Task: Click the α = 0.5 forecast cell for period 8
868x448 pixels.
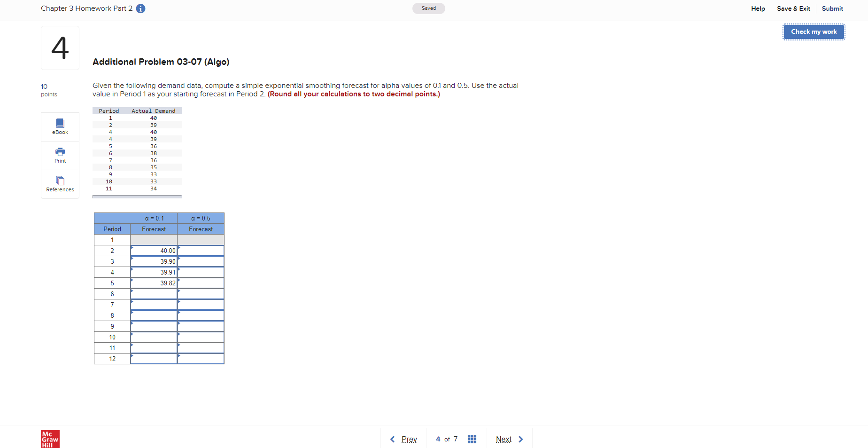Action: tap(201, 315)
